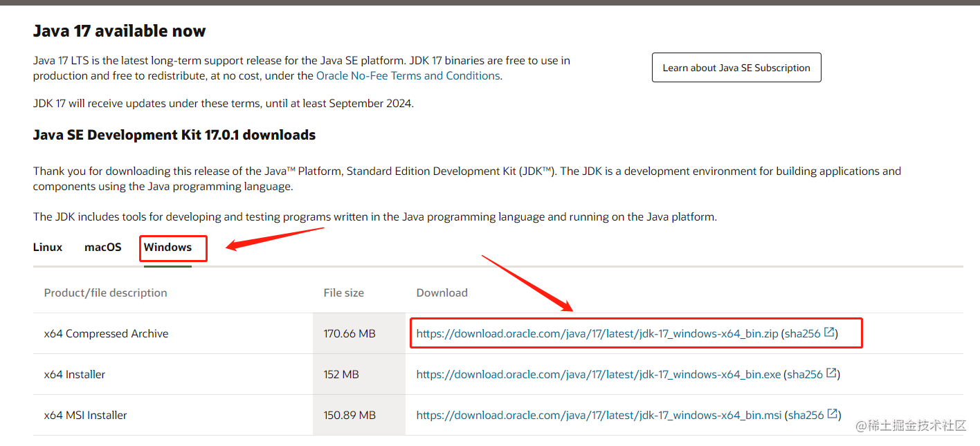Select the x64 Compressed Archive row label
The width and height of the screenshot is (980, 446).
point(106,333)
